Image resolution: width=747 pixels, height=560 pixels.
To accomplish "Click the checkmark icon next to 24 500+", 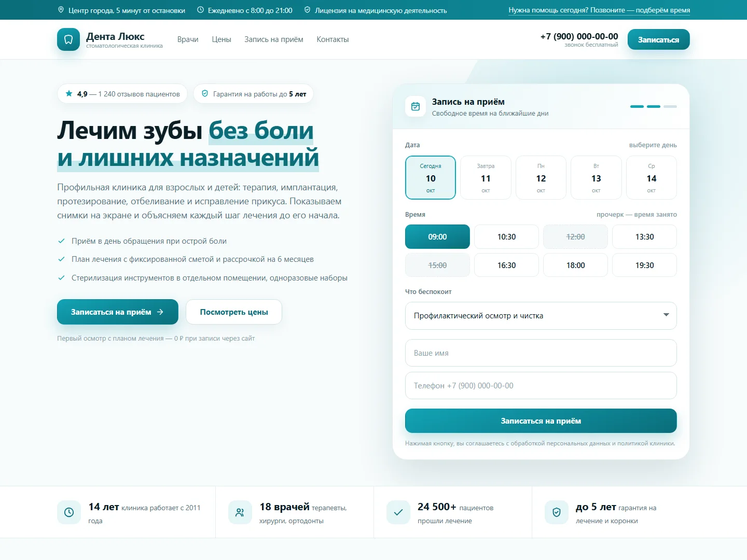I will click(x=398, y=512).
